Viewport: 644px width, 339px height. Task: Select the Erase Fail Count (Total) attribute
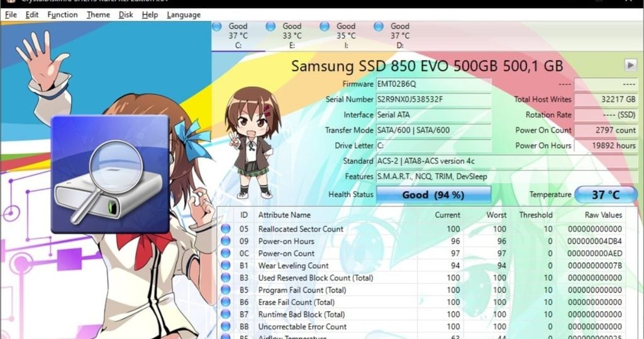(x=296, y=303)
